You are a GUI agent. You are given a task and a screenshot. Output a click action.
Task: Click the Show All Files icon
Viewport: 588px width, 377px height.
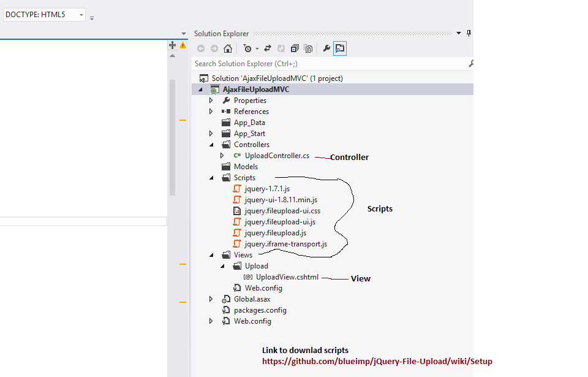coord(308,48)
